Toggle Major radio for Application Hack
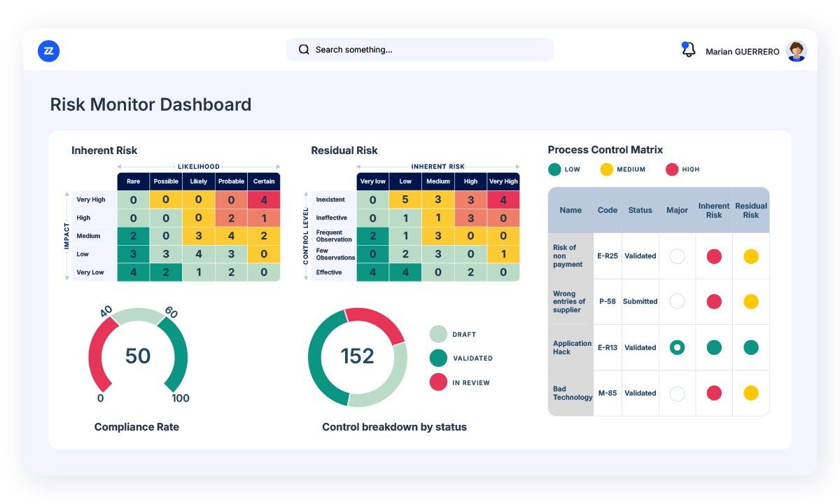This screenshot has height=504, width=840. pos(677,347)
